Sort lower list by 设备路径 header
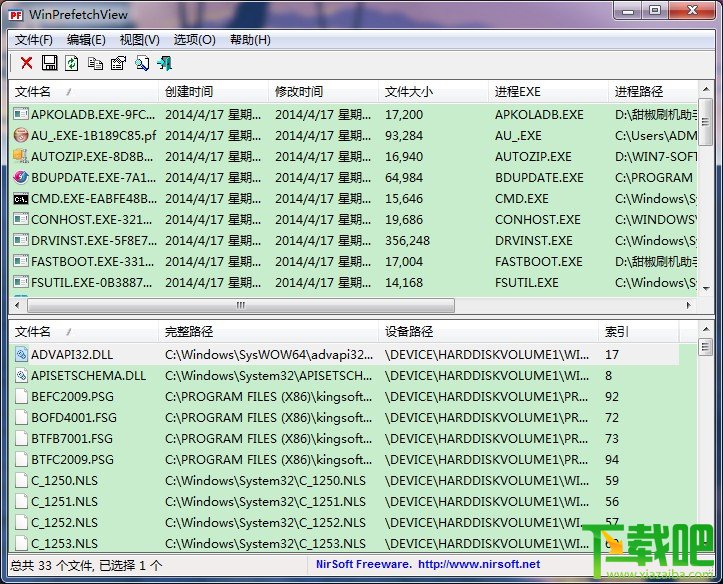Viewport: 723px width, 584px height. click(489, 331)
